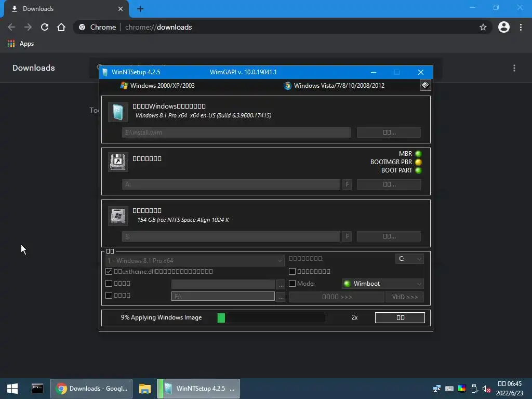The height and width of the screenshot is (399, 532).
Task: Click the ... button beside the empty path field
Action: [x=281, y=284]
